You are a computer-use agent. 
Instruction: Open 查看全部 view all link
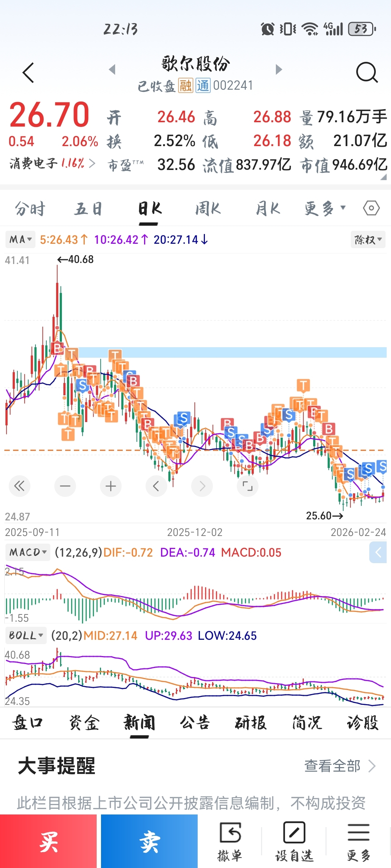click(340, 766)
